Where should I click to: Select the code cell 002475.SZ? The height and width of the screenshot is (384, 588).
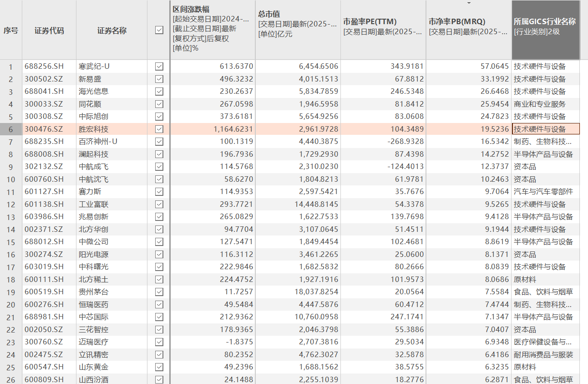(x=44, y=354)
